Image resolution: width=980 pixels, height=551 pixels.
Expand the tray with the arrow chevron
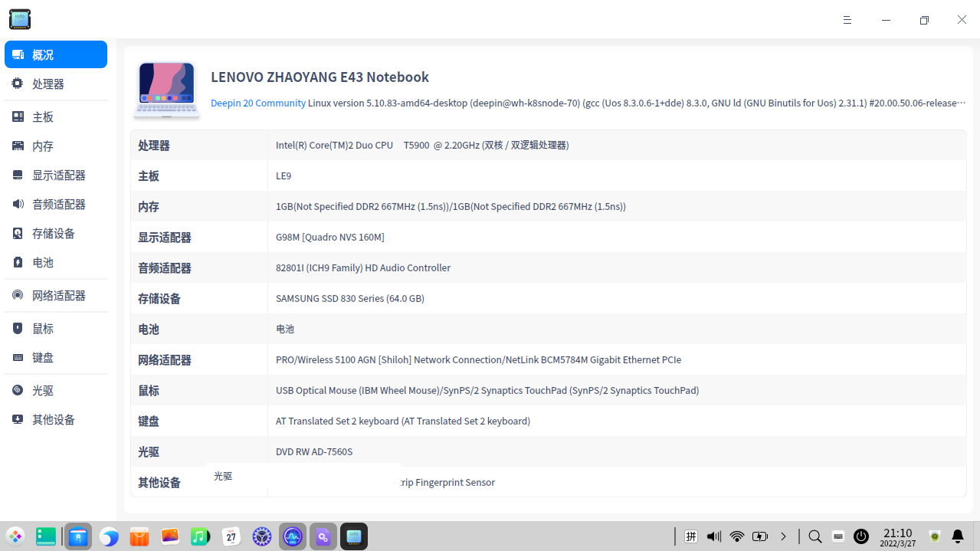tap(783, 536)
